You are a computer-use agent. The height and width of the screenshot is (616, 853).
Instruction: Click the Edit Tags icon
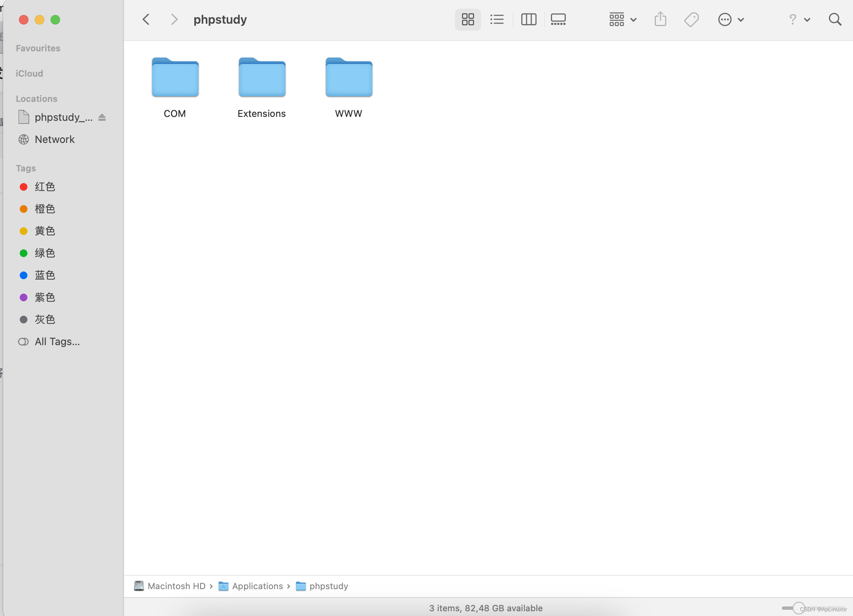[x=691, y=19]
